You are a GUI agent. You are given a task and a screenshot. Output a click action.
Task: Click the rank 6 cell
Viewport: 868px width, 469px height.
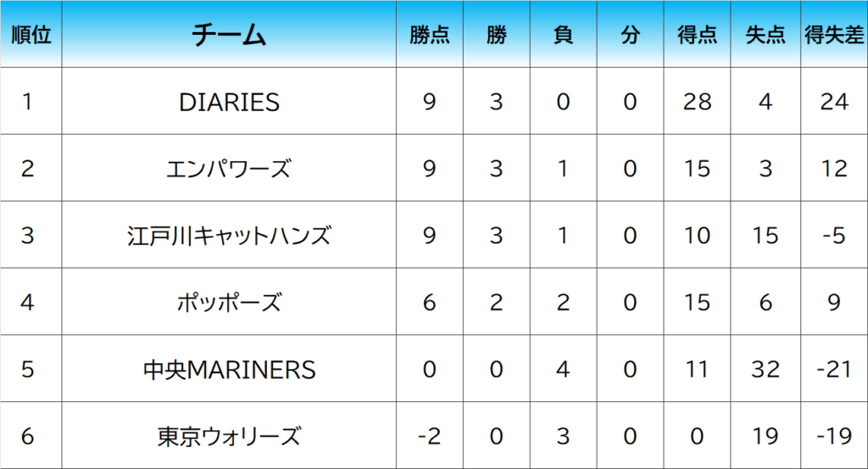[31, 436]
